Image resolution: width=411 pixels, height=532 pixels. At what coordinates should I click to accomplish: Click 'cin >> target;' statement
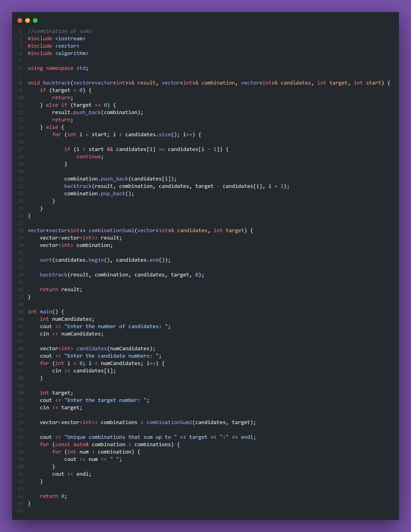tap(61, 407)
